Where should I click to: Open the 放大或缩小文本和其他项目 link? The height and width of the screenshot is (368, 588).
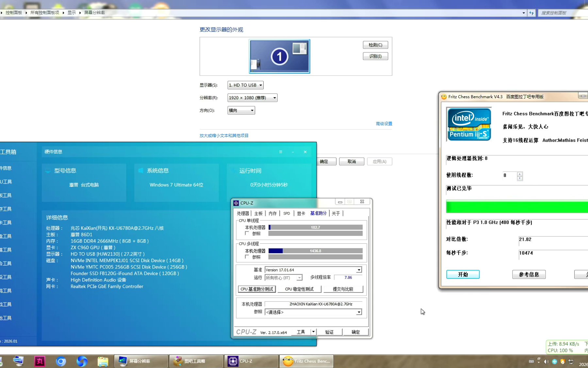[x=224, y=135]
